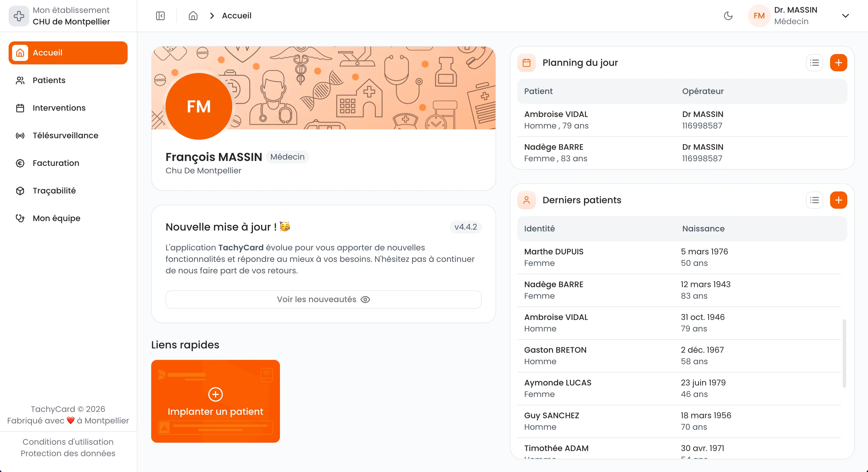Click the eye icon in Voir les nouveautés

365,300
